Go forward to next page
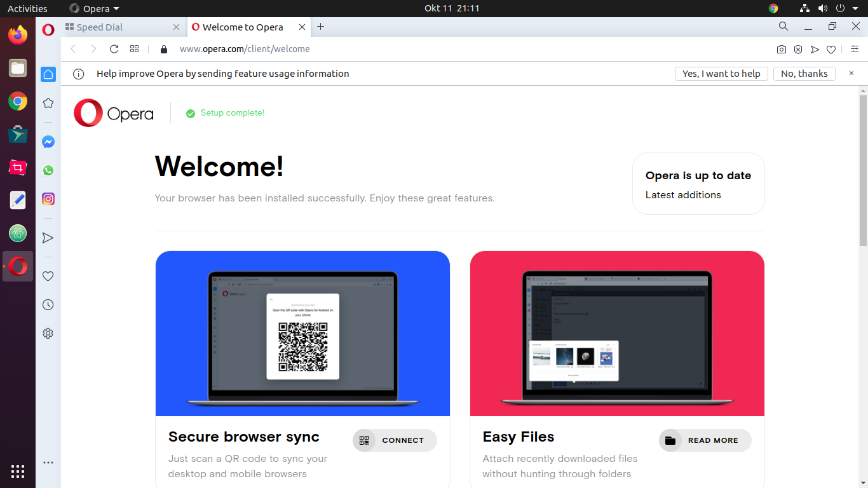This screenshot has width=868, height=488. [x=93, y=49]
